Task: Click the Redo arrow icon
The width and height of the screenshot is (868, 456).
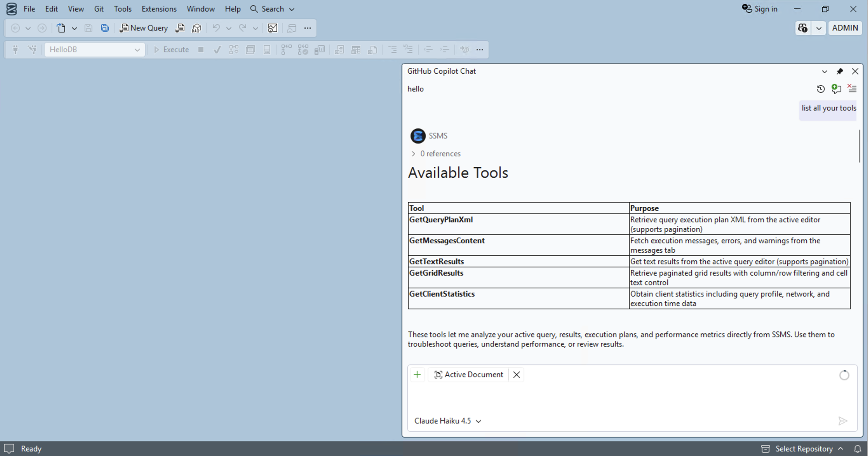Action: point(243,28)
